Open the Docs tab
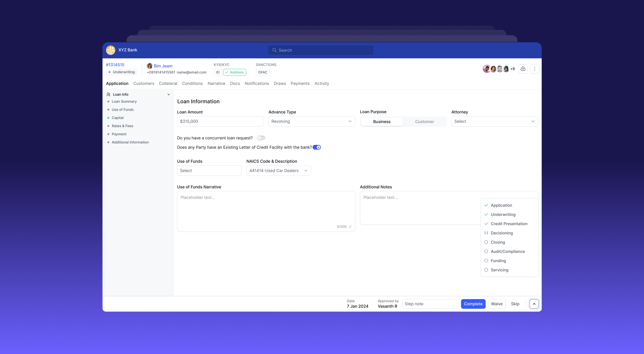Image resolution: width=644 pixels, height=354 pixels. point(235,83)
